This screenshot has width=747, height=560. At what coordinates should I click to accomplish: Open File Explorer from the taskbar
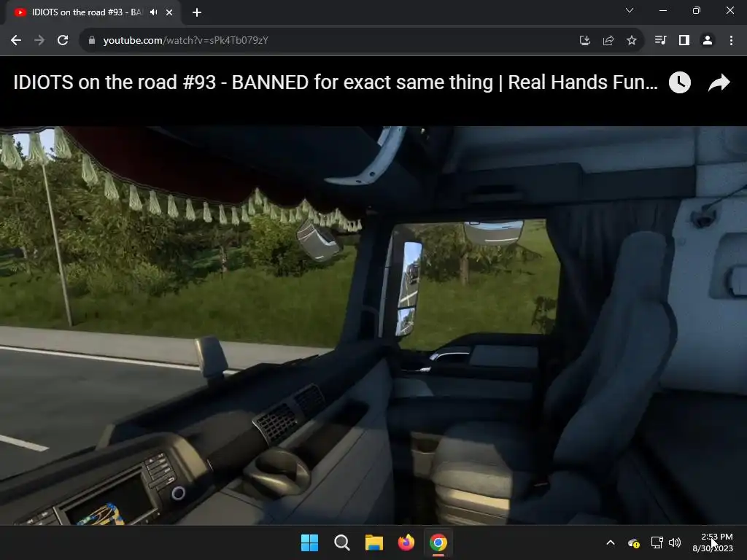point(374,542)
